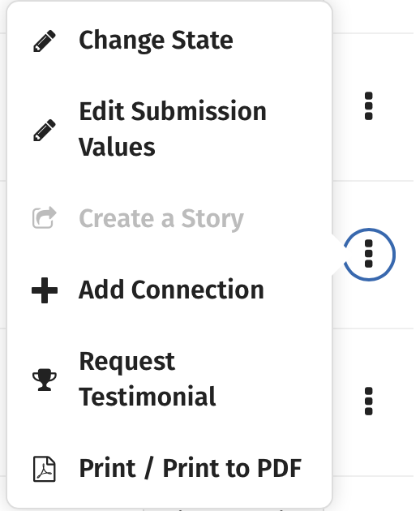The width and height of the screenshot is (420, 511).
Task: Click the disabled Create a Story option
Action: (x=169, y=218)
